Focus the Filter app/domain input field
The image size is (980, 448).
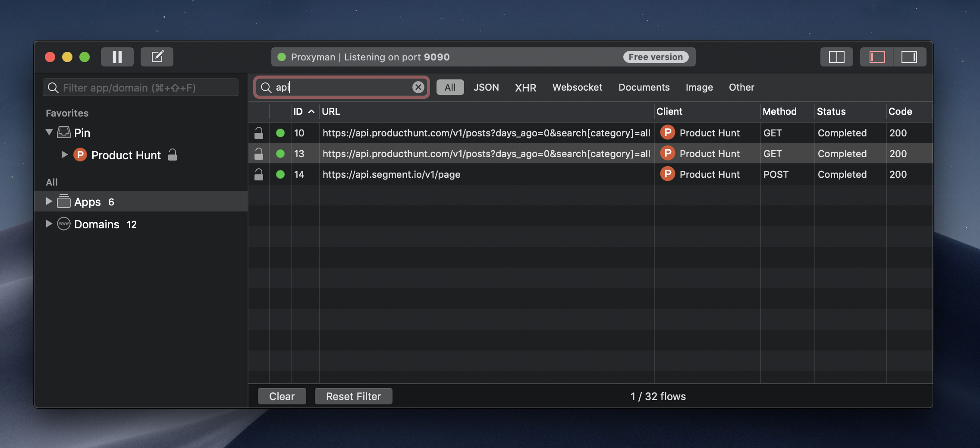[x=141, y=88]
